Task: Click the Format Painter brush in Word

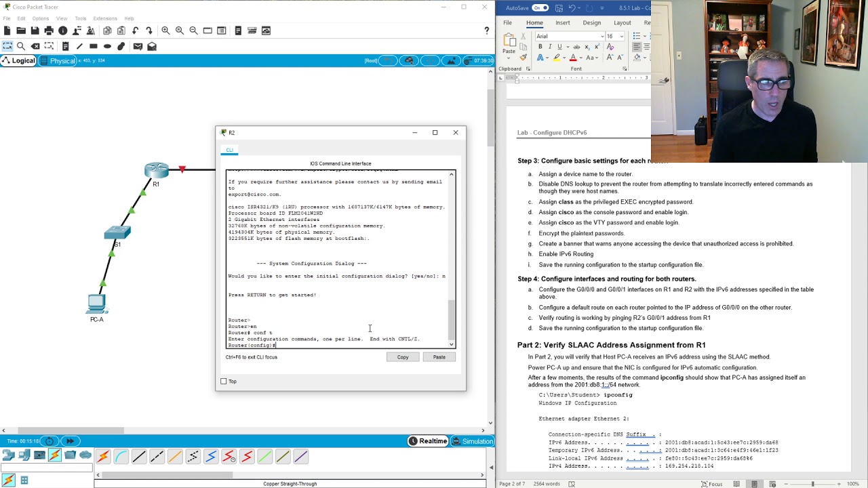Action: [524, 57]
